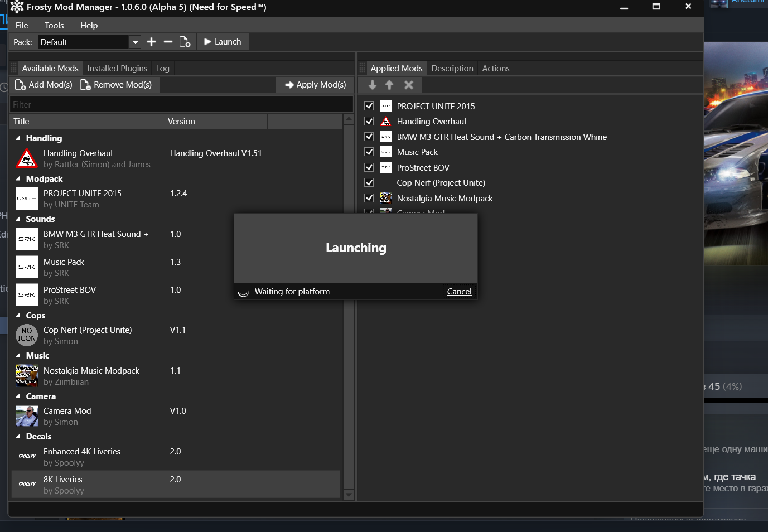Move selected applied mod down arrow

pyautogui.click(x=373, y=85)
